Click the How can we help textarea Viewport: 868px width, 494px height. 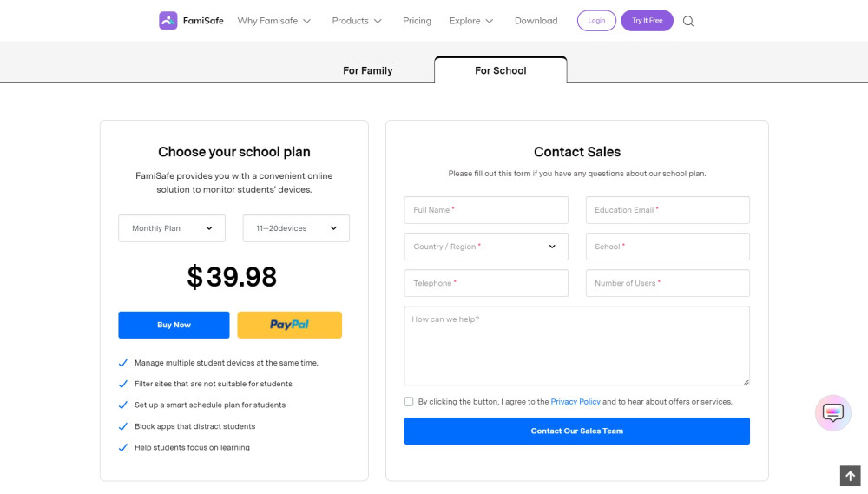coord(576,346)
